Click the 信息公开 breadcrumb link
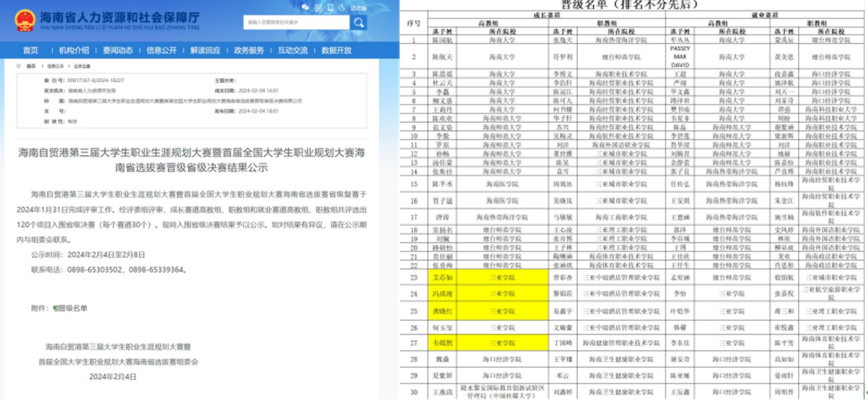868x400 pixels. click(x=55, y=66)
